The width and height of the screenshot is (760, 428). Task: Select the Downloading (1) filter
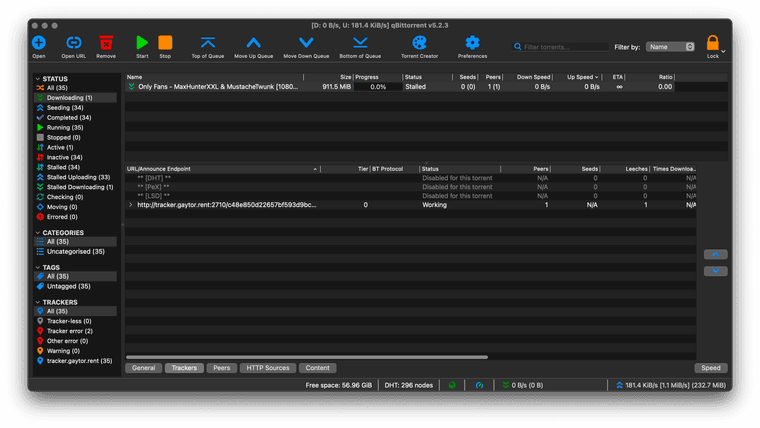75,98
